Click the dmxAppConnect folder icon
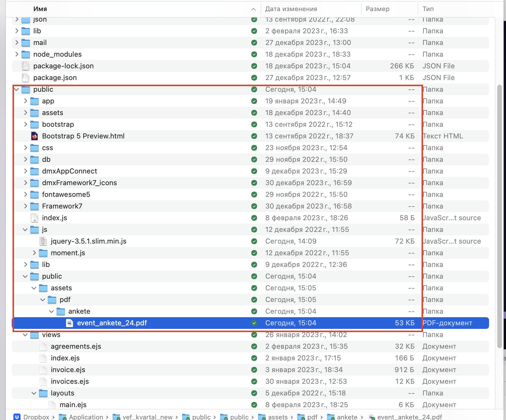The width and height of the screenshot is (506, 420). tap(34, 171)
